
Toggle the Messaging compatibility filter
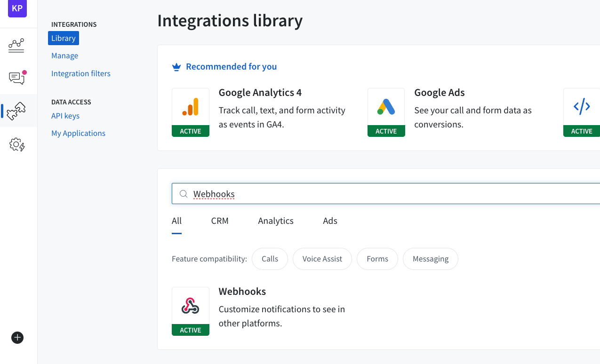(x=431, y=259)
